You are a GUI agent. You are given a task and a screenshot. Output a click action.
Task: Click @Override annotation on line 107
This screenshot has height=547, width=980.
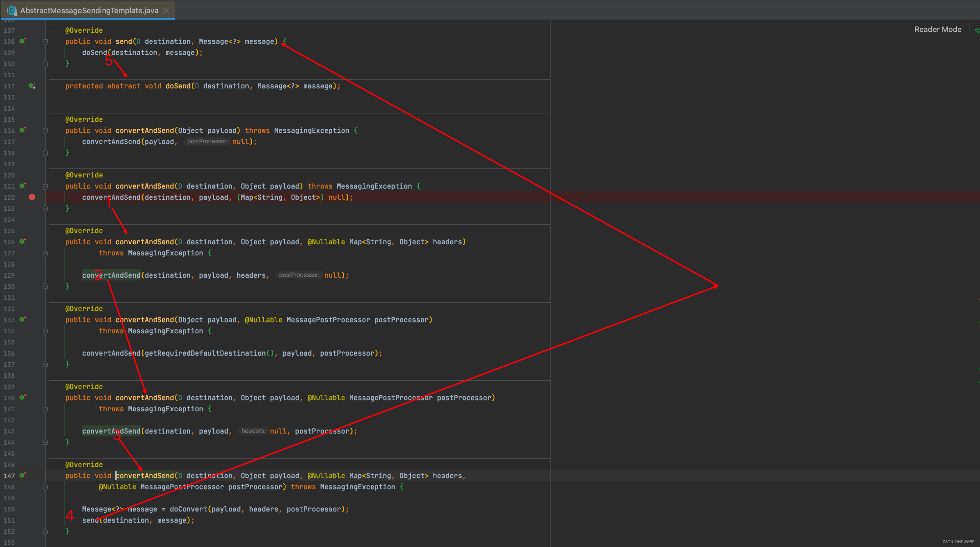(84, 30)
